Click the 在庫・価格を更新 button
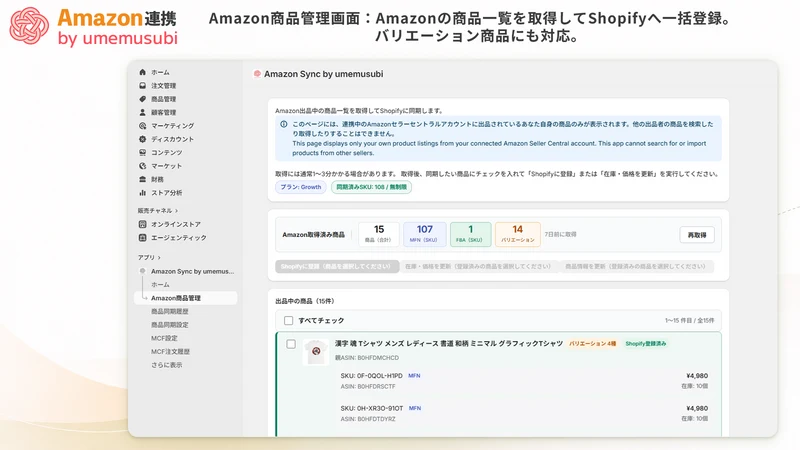 click(x=478, y=266)
